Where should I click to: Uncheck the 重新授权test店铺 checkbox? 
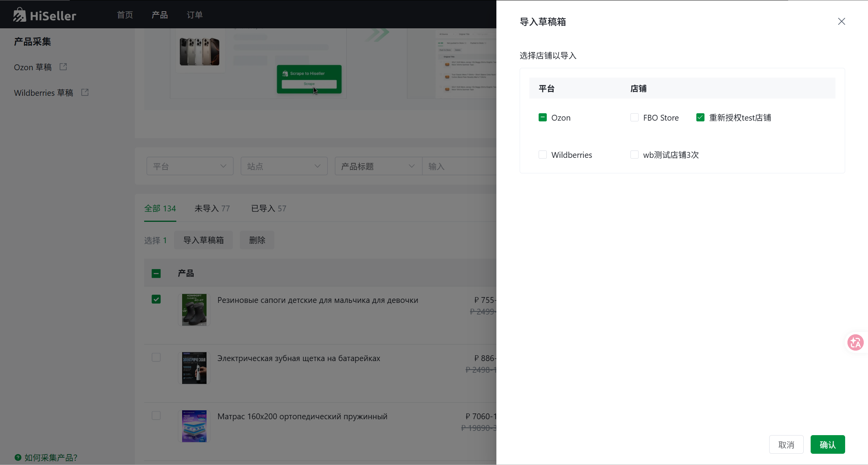click(700, 117)
